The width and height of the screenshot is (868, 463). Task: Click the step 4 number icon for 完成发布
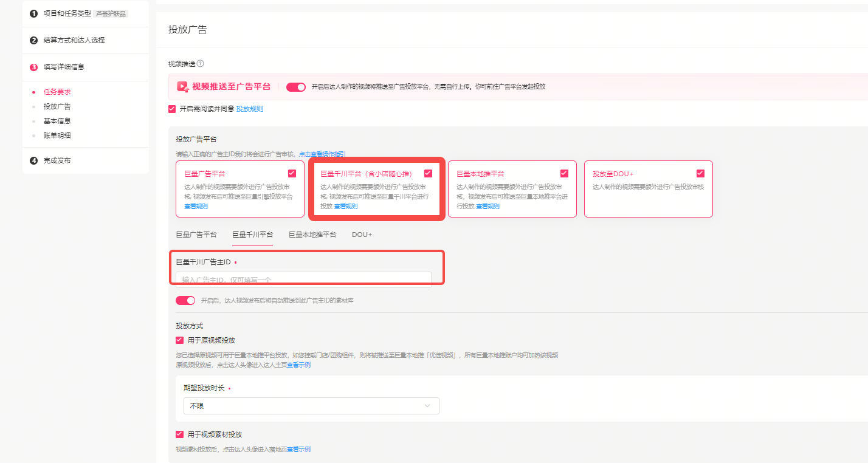pyautogui.click(x=34, y=160)
